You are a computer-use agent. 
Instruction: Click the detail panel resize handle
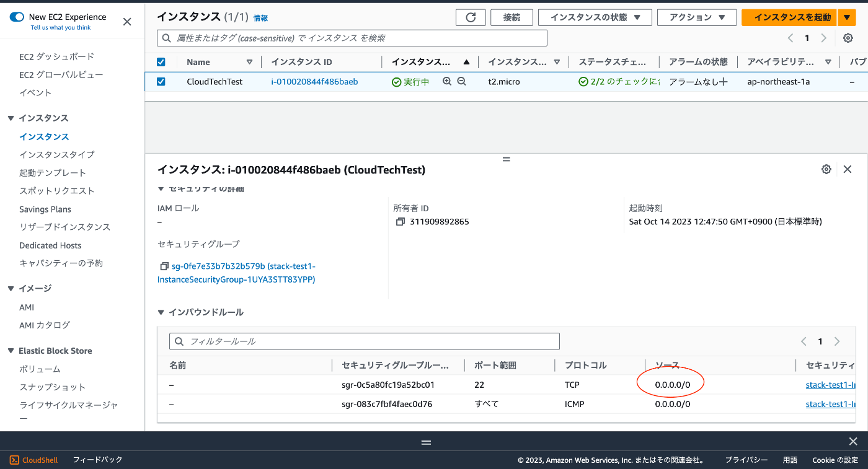pos(506,159)
